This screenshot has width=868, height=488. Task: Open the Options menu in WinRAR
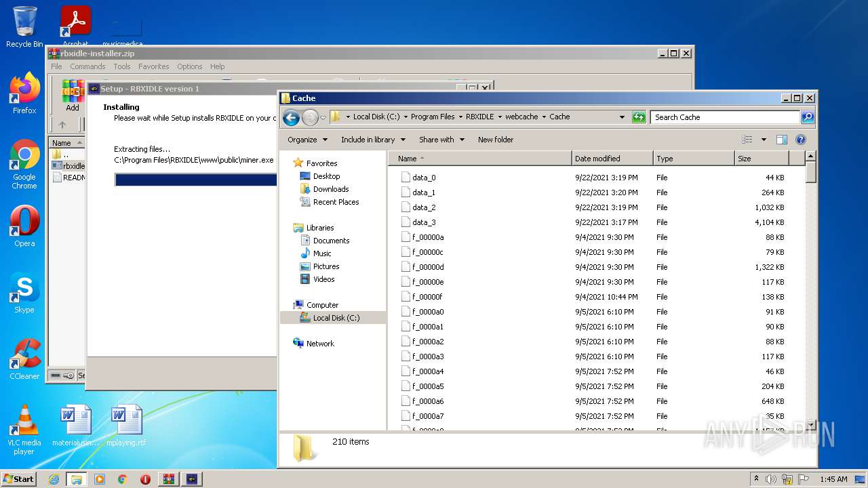pyautogui.click(x=190, y=66)
